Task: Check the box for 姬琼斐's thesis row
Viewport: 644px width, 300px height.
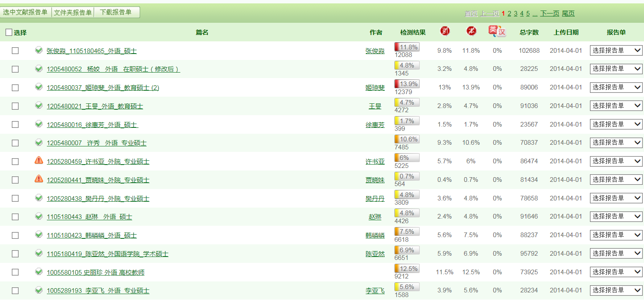Action: 15,88
